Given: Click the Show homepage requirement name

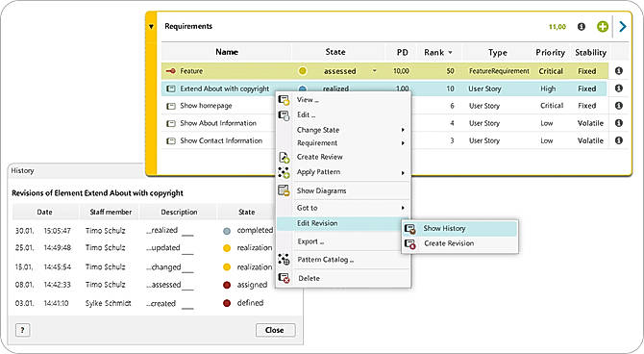Looking at the screenshot, I should (206, 106).
